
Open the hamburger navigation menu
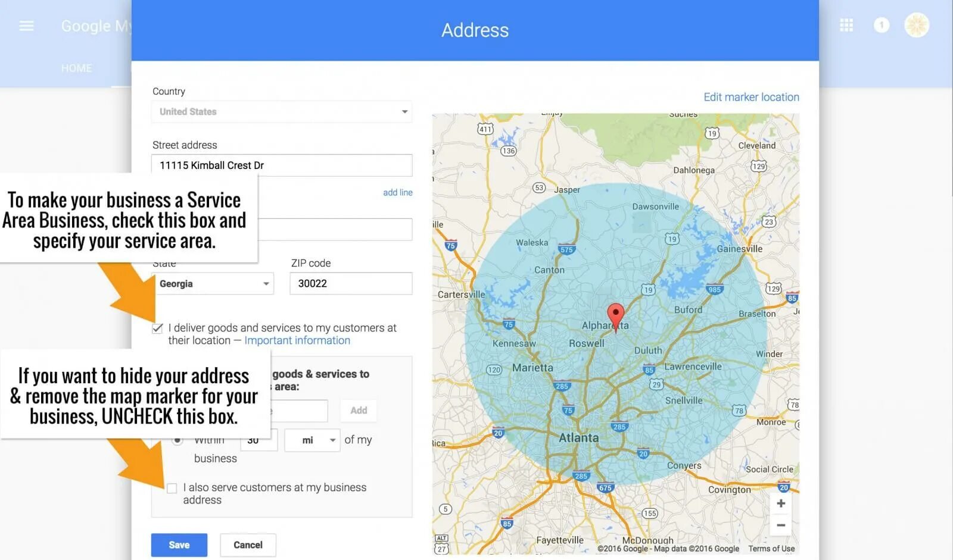(x=26, y=26)
